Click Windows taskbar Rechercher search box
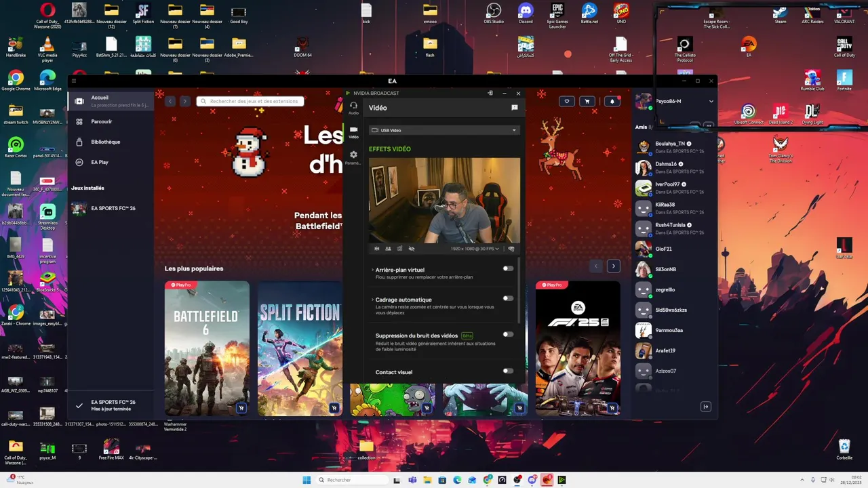 (x=353, y=480)
